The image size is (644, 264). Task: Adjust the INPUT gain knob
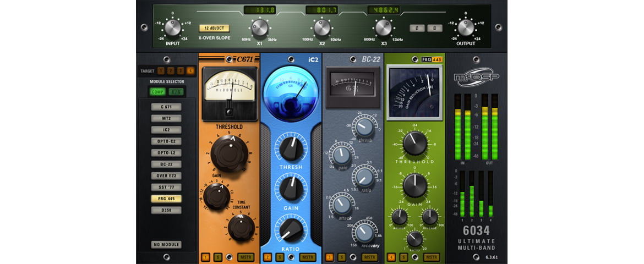(x=172, y=28)
